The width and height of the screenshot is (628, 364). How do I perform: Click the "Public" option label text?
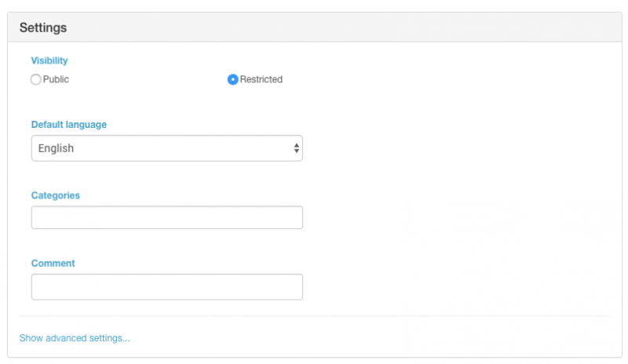[x=56, y=79]
